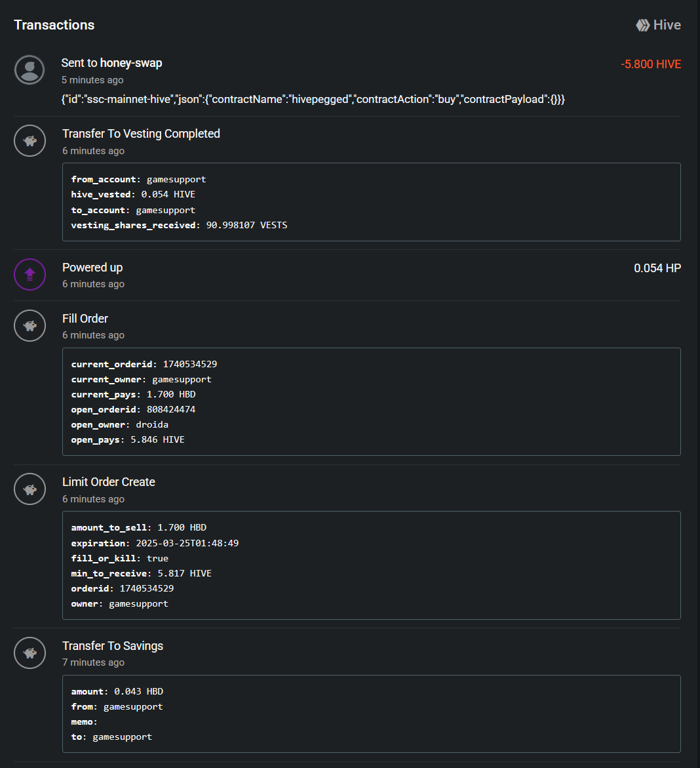Click the Transfer To Savings piggy bank icon
The width and height of the screenshot is (700, 768).
pos(29,653)
